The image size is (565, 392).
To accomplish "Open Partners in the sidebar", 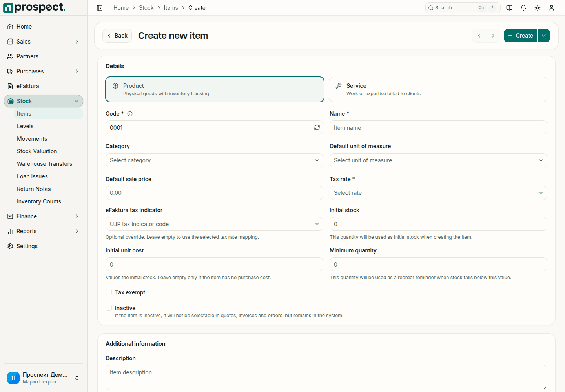I will [x=44, y=56].
